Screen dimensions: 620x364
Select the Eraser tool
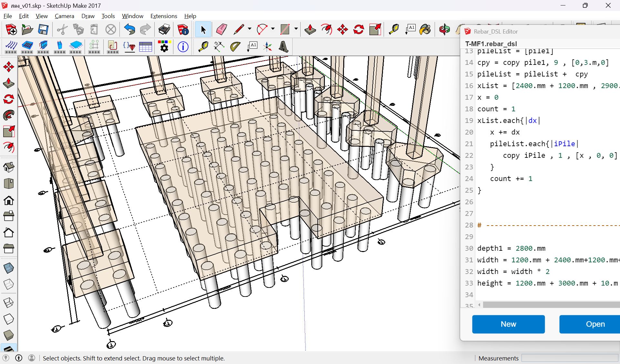(x=222, y=30)
